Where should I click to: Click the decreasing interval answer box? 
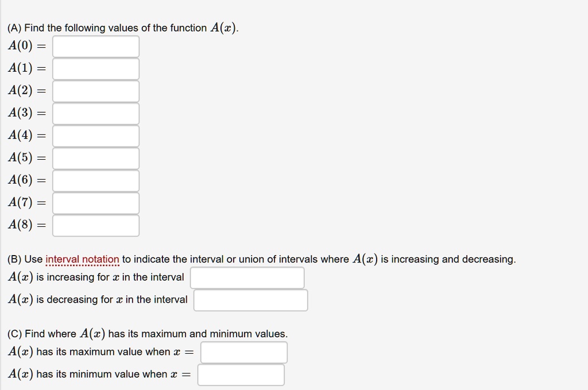coord(250,300)
